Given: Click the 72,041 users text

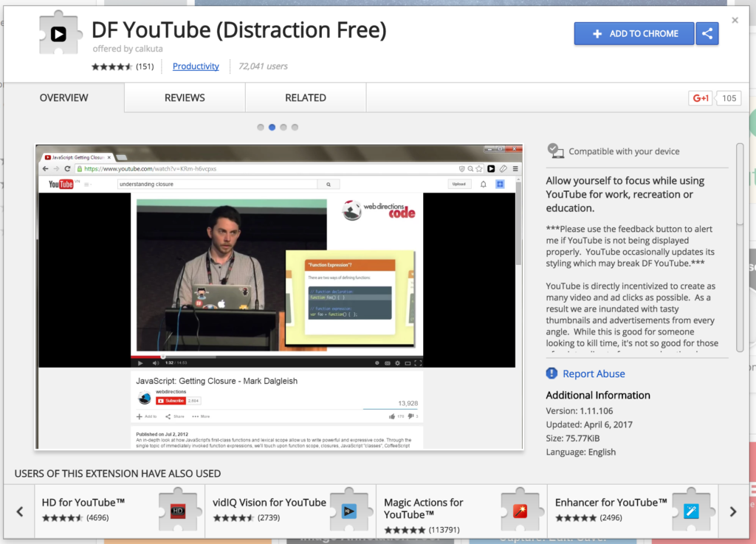Looking at the screenshot, I should coord(264,66).
